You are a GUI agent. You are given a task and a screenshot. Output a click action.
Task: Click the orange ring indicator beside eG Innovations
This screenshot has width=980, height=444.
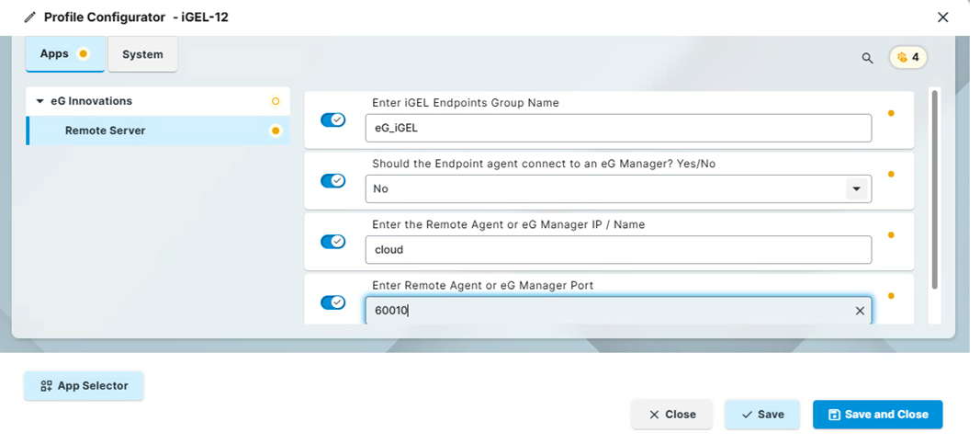coord(276,101)
